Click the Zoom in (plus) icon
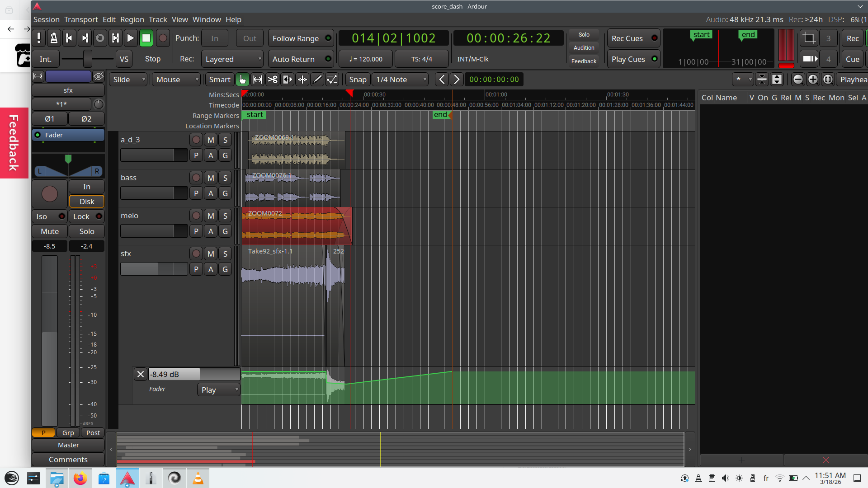Image resolution: width=868 pixels, height=488 pixels. (812, 80)
